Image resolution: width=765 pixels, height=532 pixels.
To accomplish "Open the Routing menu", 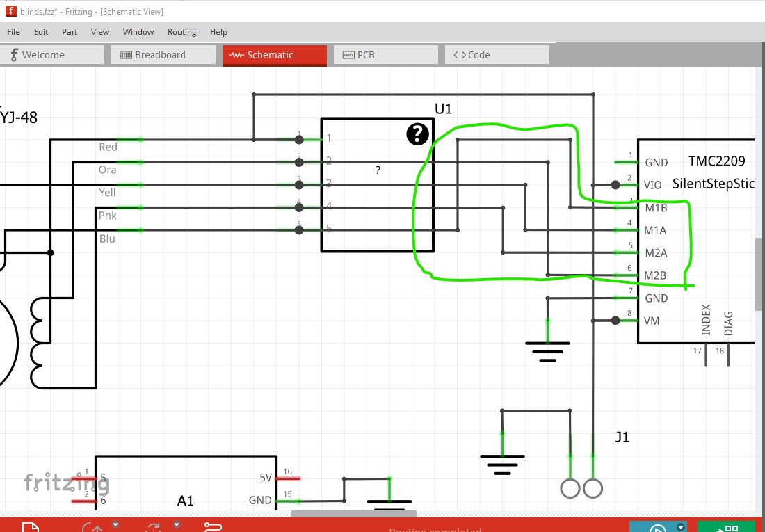I will click(182, 32).
